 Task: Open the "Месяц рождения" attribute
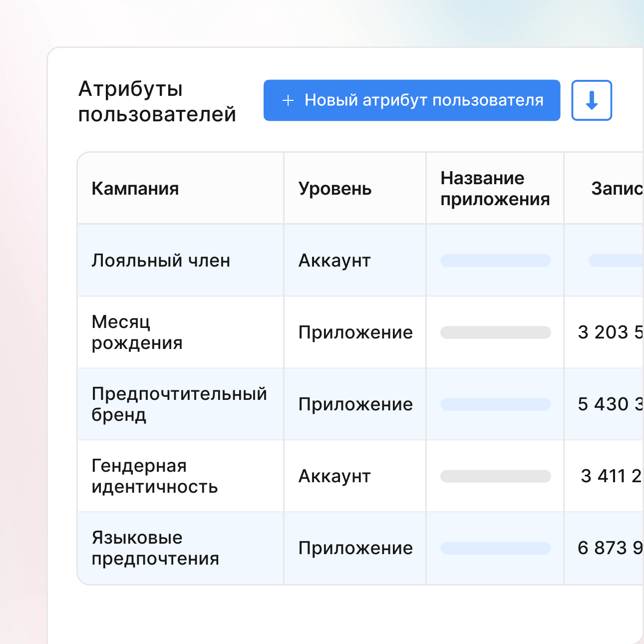137,332
